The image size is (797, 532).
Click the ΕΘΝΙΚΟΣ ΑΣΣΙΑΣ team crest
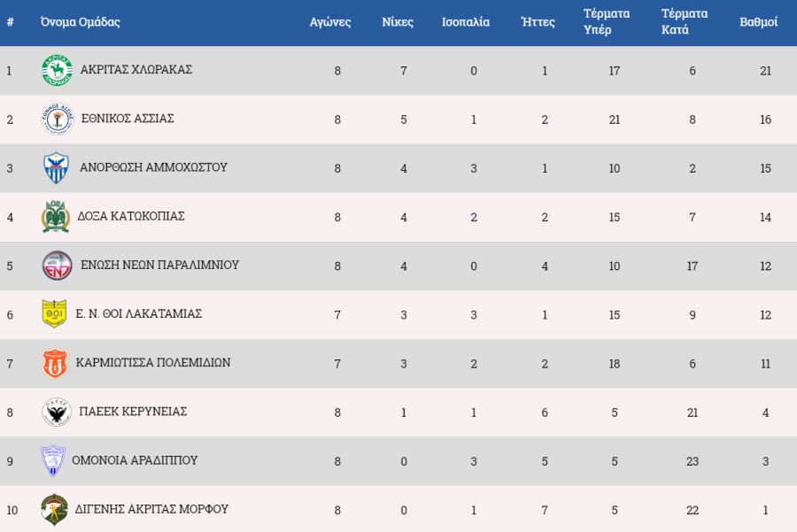58,119
